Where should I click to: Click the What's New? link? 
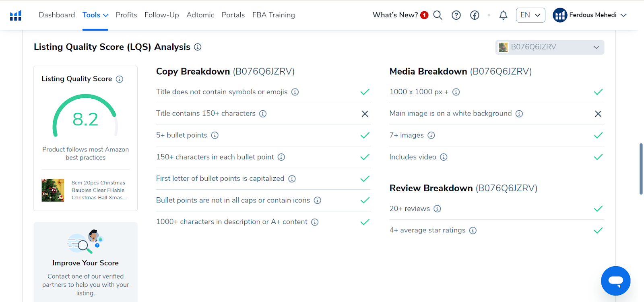(395, 15)
